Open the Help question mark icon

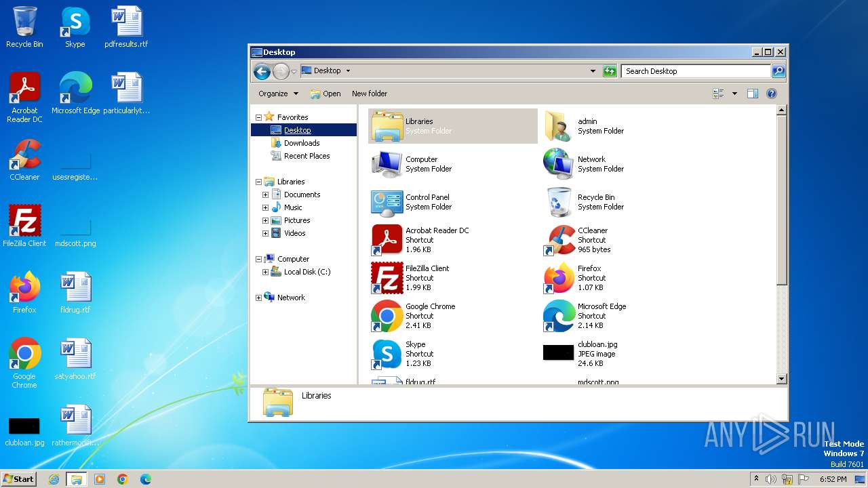pos(772,94)
